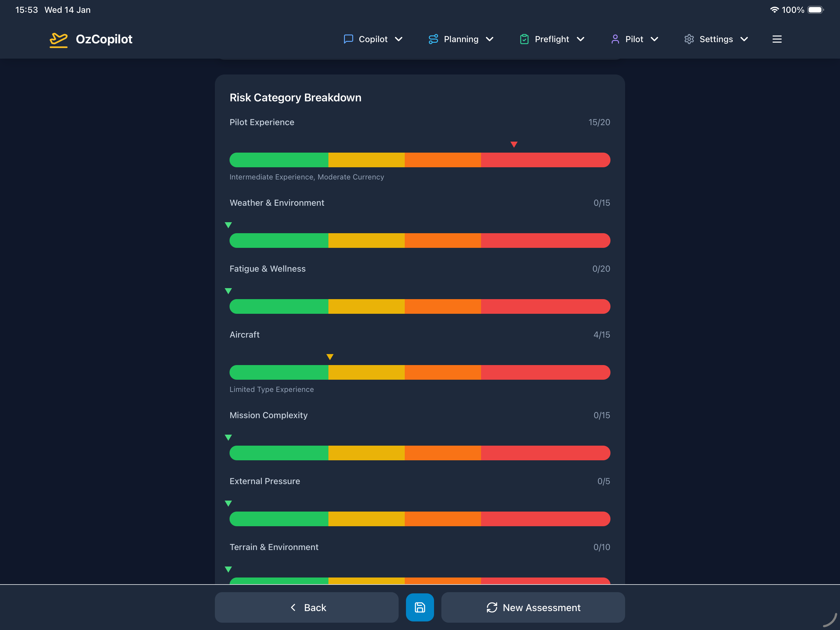Open the hamburger navigation menu
840x630 pixels.
(777, 39)
